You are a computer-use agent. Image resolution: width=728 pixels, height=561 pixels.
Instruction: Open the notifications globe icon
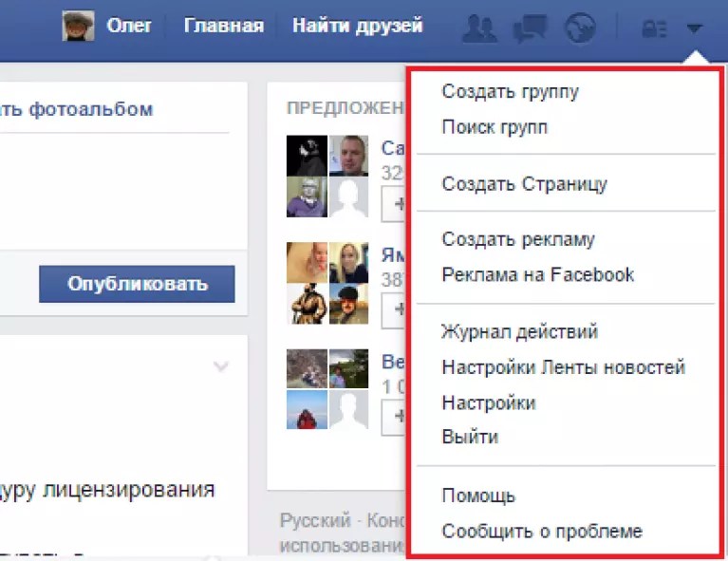click(x=580, y=28)
